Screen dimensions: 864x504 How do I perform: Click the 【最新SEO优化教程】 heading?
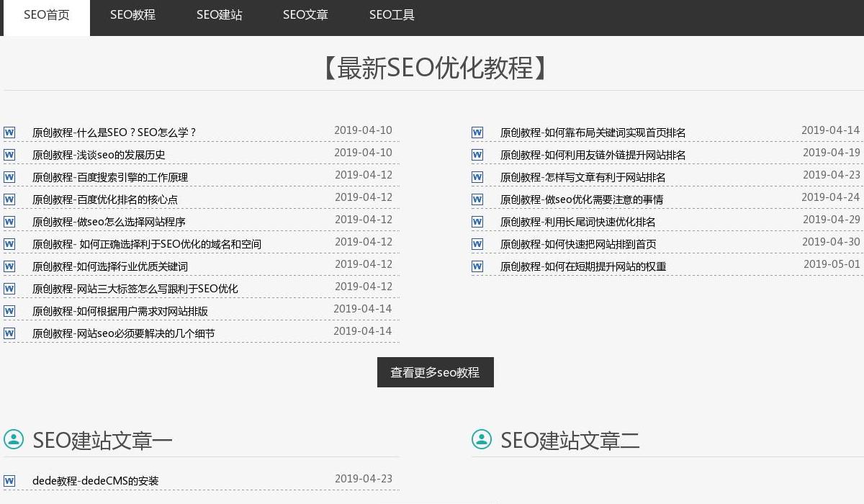(x=435, y=68)
